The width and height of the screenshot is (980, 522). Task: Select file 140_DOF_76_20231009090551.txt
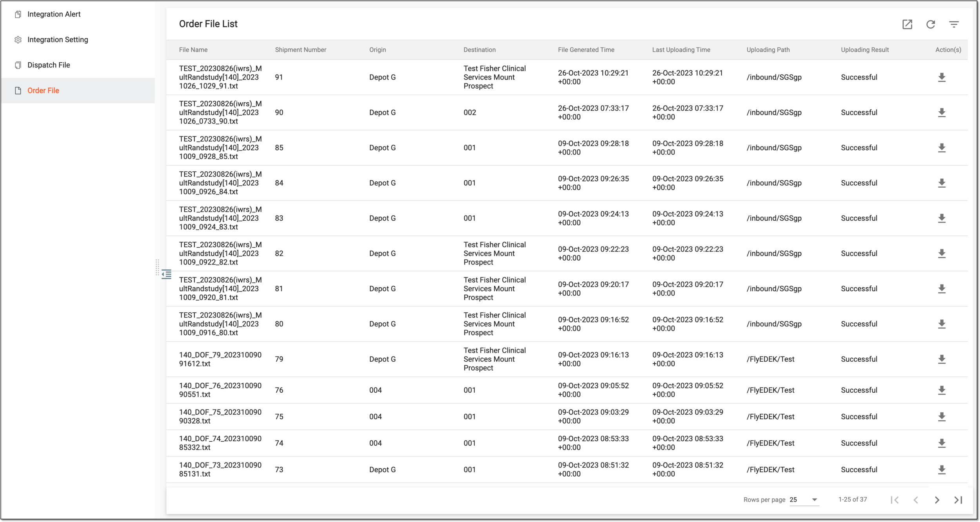click(220, 390)
